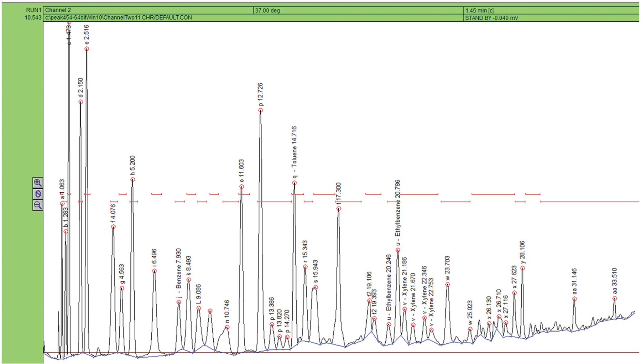The width and height of the screenshot is (641, 364).
Task: Click the Channel 2 header label
Action: pos(58,10)
